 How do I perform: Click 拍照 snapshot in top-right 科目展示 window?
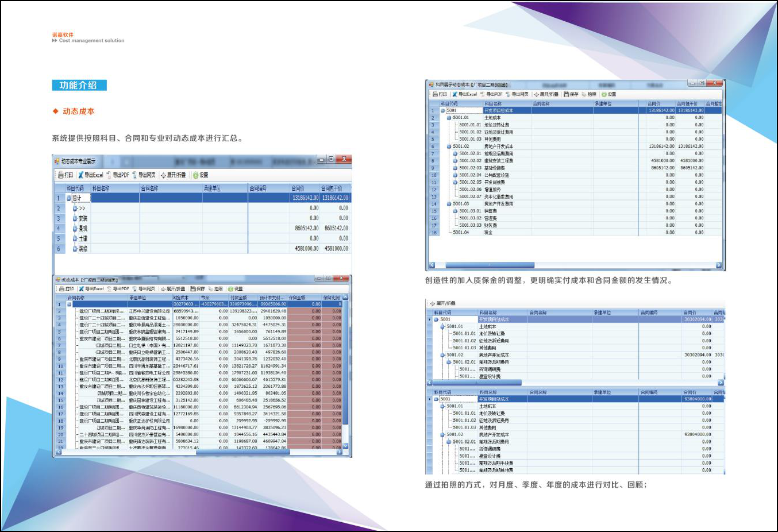pos(588,94)
